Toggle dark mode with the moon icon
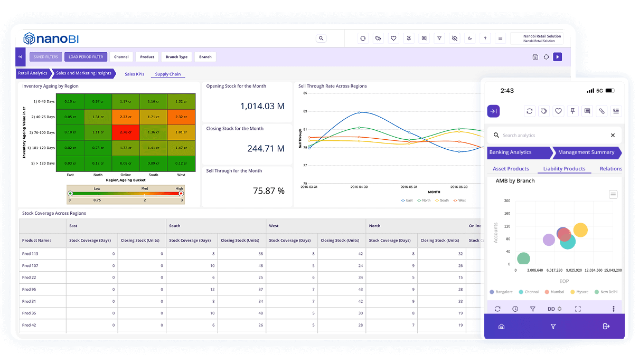This screenshot has width=639, height=364. (x=470, y=39)
